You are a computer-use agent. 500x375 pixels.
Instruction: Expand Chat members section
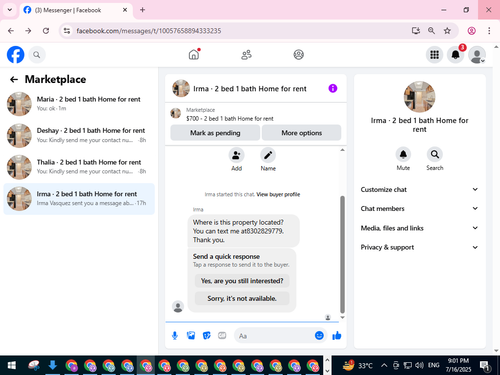pyautogui.click(x=419, y=208)
